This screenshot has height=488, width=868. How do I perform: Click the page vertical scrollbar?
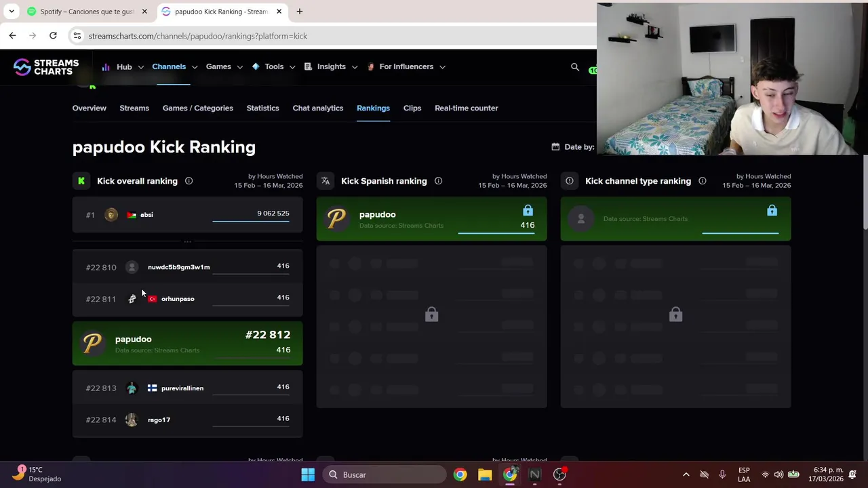[x=865, y=193]
